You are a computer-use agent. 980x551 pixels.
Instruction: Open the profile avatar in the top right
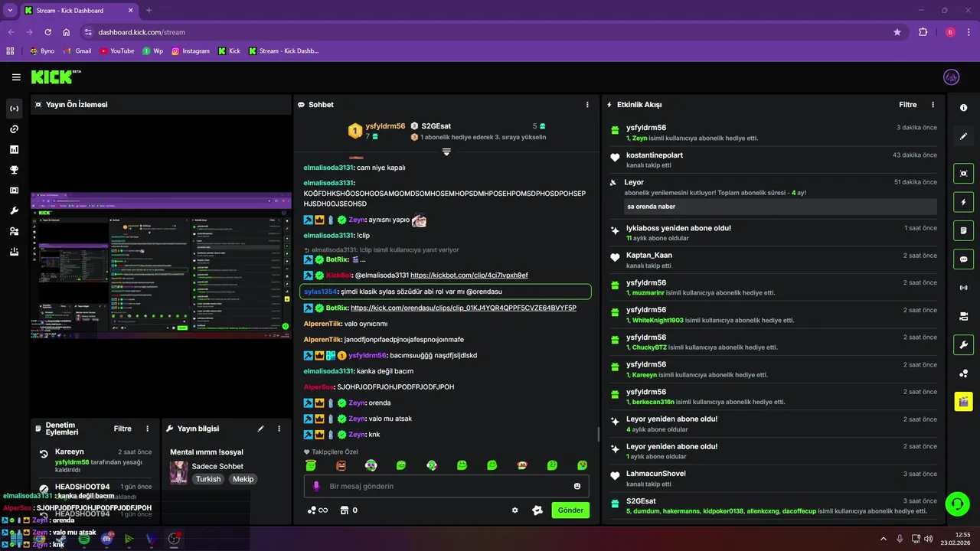pos(952,77)
